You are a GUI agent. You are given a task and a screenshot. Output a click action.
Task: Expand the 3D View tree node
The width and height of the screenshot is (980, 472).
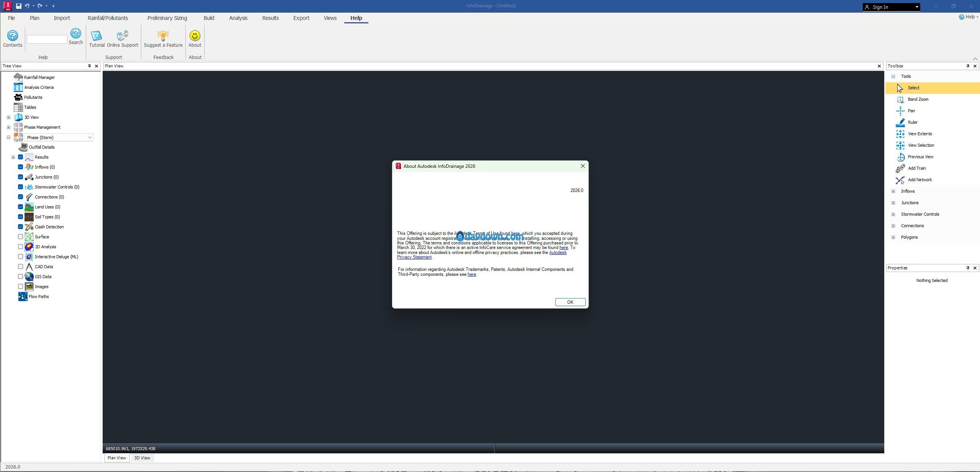coord(8,117)
